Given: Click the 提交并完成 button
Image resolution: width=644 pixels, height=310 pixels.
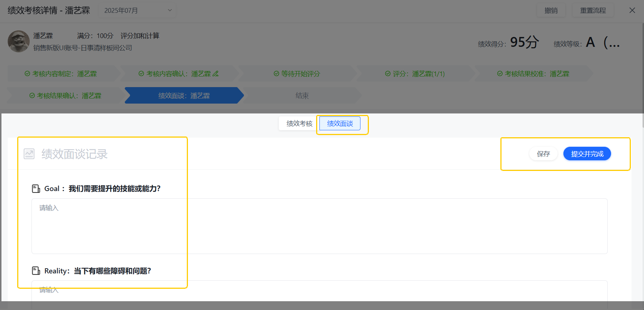Looking at the screenshot, I should pyautogui.click(x=587, y=154).
